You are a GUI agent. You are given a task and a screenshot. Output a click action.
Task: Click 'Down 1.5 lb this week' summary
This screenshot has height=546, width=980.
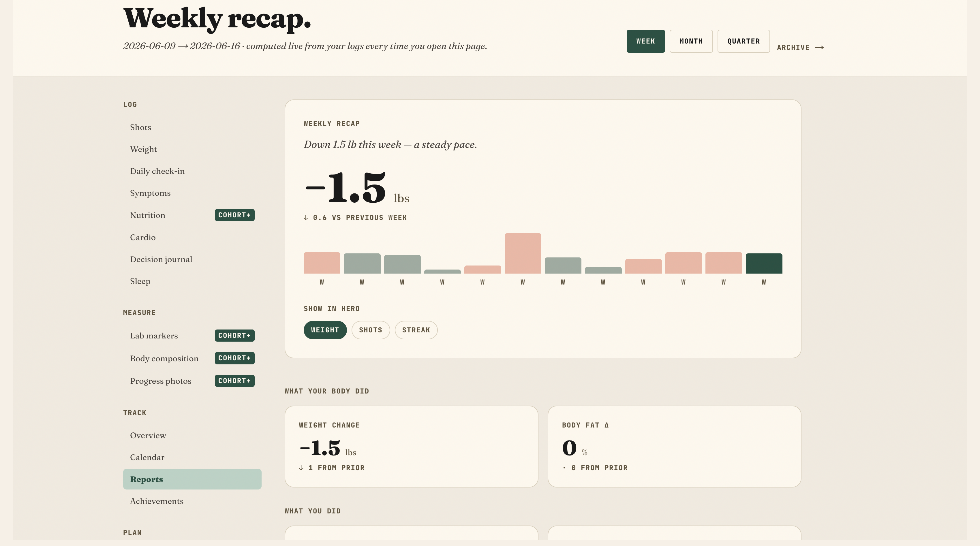[x=390, y=144]
